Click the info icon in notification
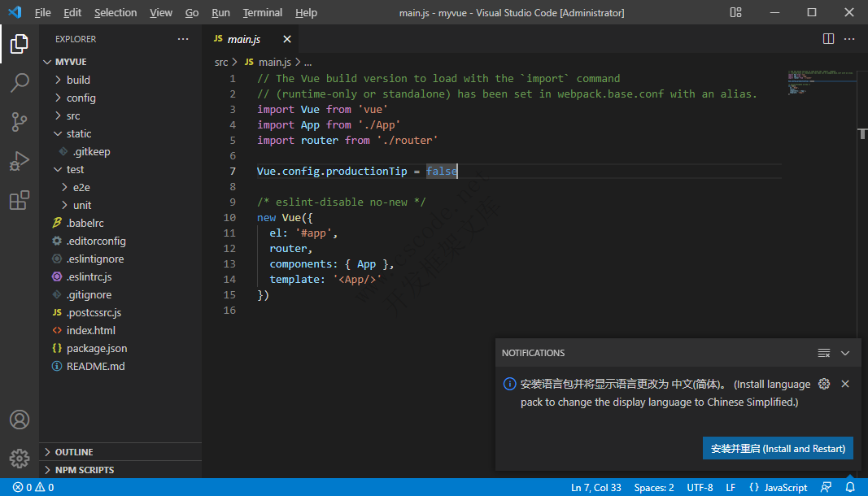The image size is (868, 496). tap(509, 384)
